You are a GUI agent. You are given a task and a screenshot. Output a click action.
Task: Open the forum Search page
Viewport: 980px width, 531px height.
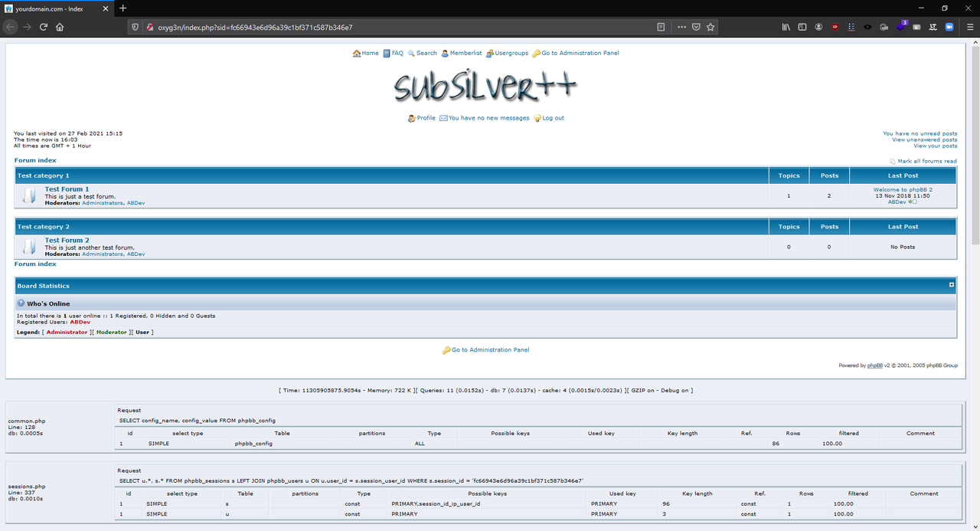[426, 54]
